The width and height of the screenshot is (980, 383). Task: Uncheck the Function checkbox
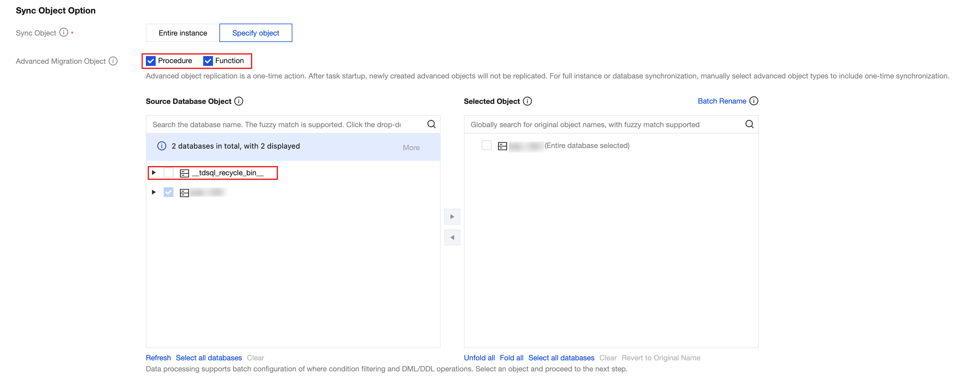point(208,61)
